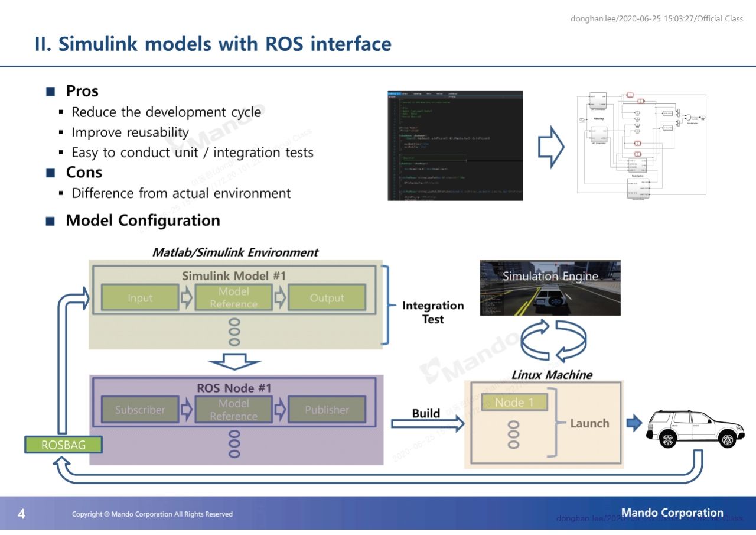Select the 'Node 1' box
Screen dimensions: 756x535
pos(514,402)
